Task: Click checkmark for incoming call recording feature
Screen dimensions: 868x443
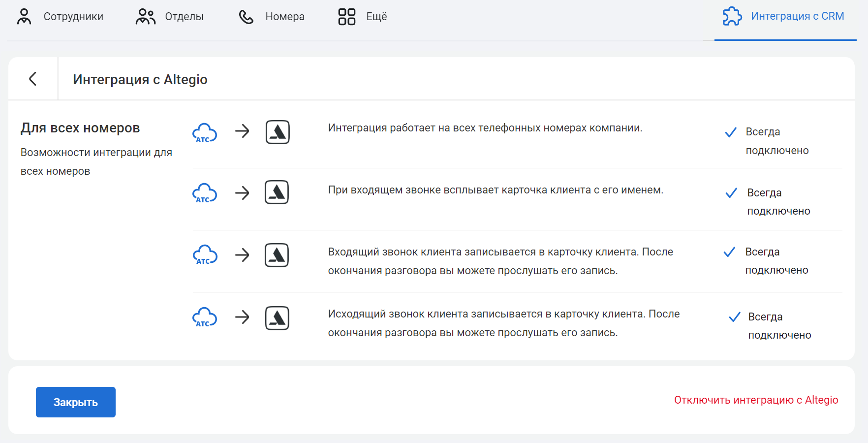Action: coord(729,252)
